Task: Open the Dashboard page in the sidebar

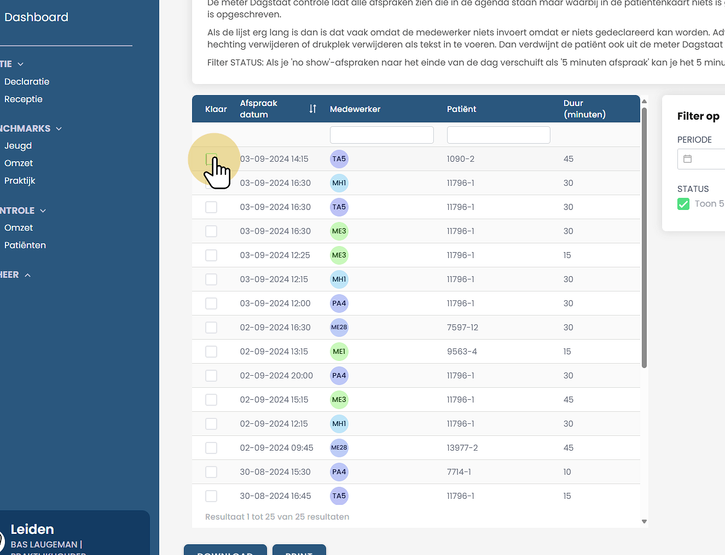Action: [36, 17]
